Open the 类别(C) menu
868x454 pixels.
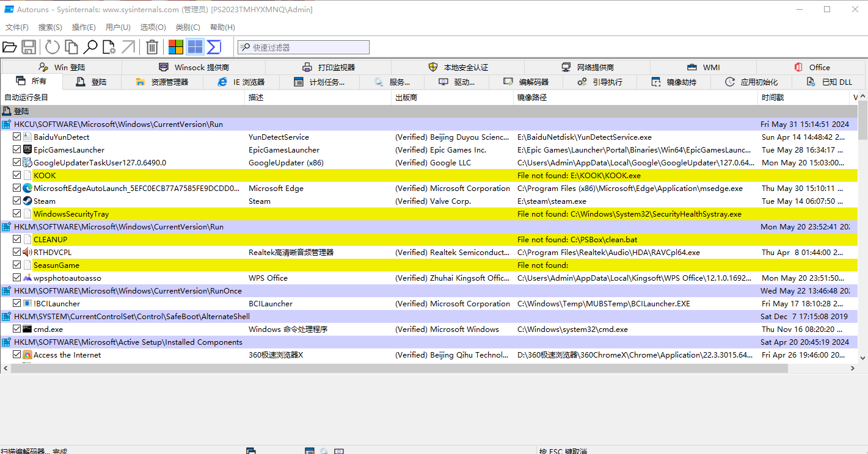coord(188,27)
